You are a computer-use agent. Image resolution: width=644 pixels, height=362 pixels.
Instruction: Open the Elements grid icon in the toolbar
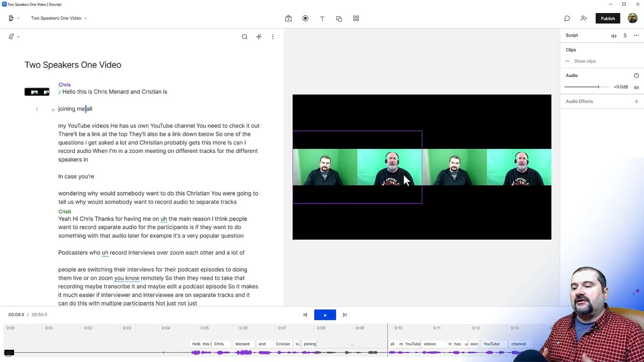tap(356, 19)
